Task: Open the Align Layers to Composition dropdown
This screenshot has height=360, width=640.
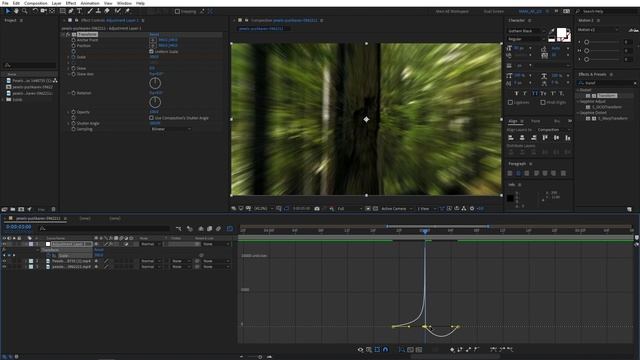Action: 554,130
